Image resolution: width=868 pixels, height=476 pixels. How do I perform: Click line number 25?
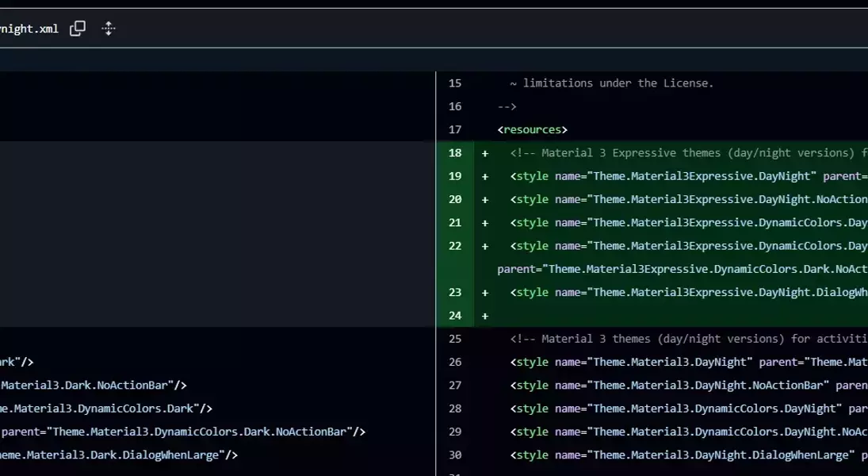point(455,339)
